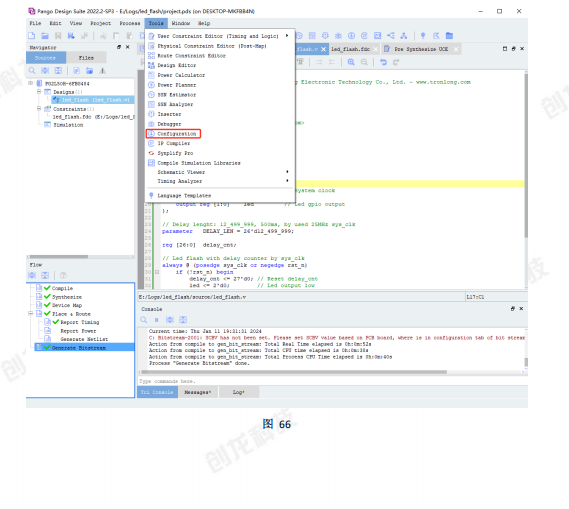Click the Navigator horizontal scrollbar
Viewport: 569px width, 509px height.
coord(59,256)
